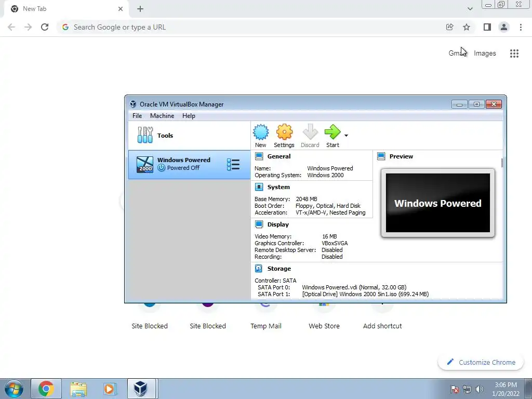532x399 pixels.
Task: Click the System section chip icon
Action: coord(259,187)
